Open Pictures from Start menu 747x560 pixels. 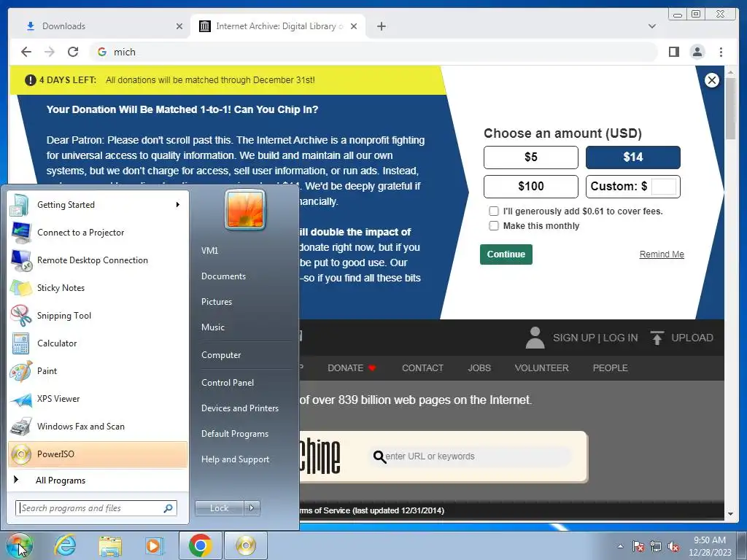pos(217,302)
